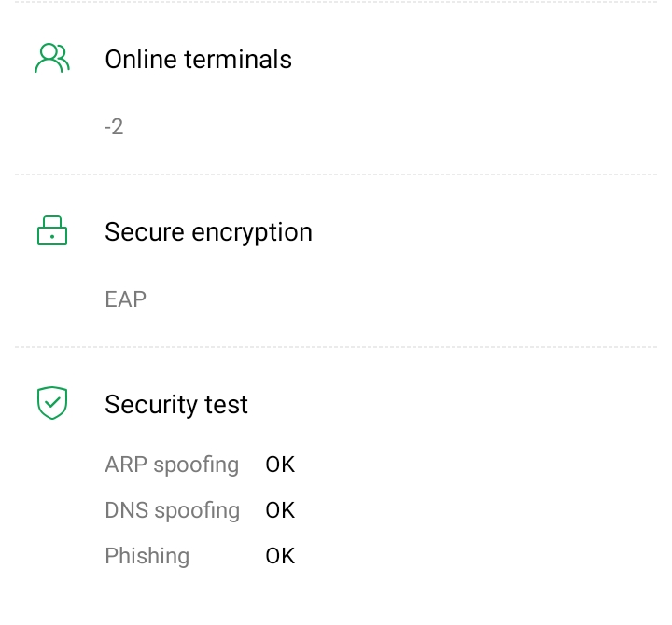Click the OK status for DNS spoofing
Image resolution: width=672 pixels, height=625 pixels.
[280, 510]
